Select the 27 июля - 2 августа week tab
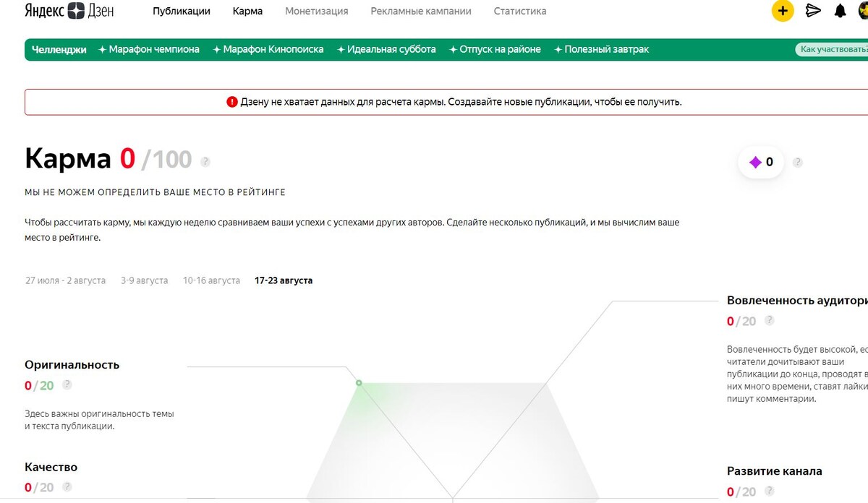Viewport: 868px width, 503px height. click(64, 280)
